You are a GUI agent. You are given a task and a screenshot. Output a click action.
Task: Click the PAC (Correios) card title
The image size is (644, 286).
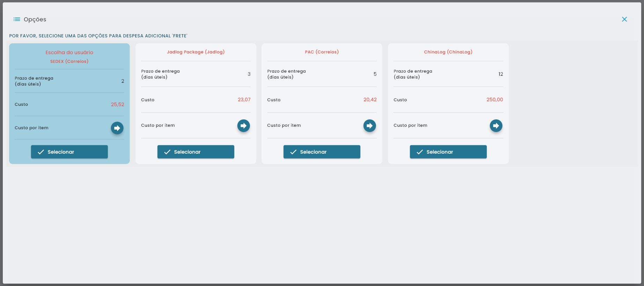click(x=322, y=52)
